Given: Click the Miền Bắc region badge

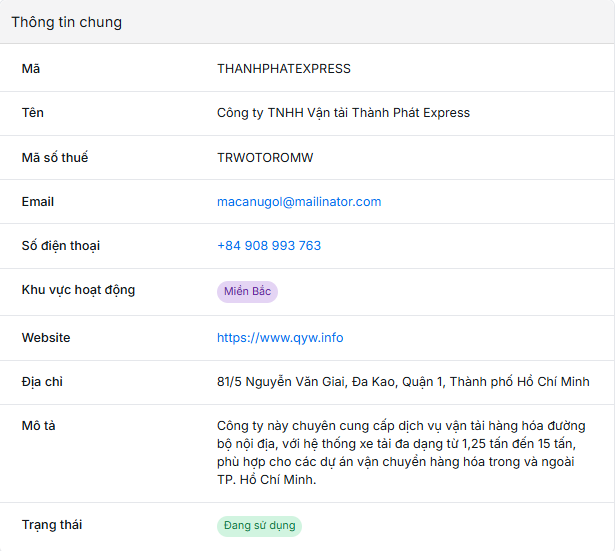Looking at the screenshot, I should click(247, 292).
